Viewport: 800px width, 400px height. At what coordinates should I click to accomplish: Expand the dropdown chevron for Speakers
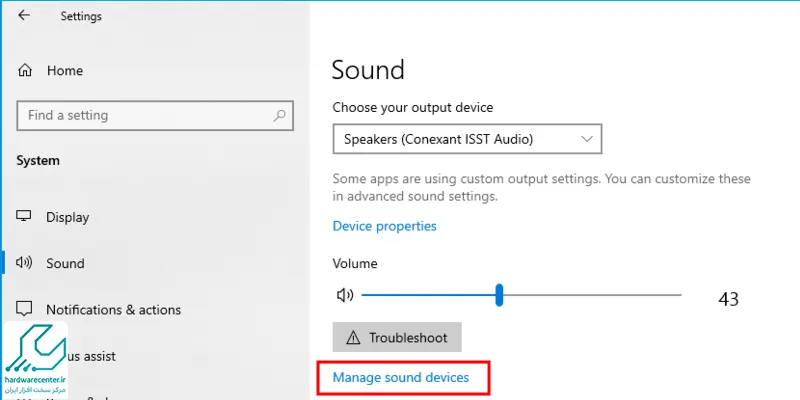tap(587, 139)
